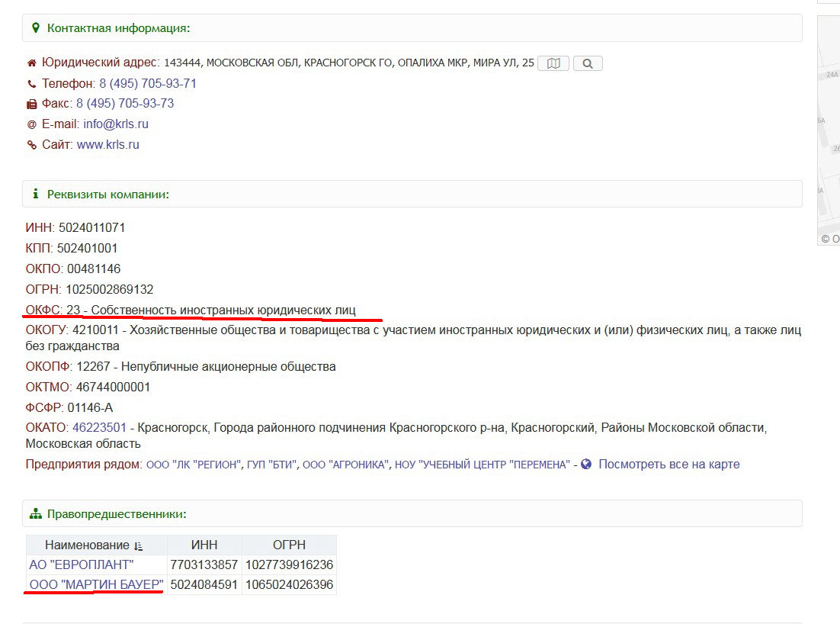
Task: Click ОКОПФ 12267 Непубличные акционерные общества text
Action: [181, 367]
